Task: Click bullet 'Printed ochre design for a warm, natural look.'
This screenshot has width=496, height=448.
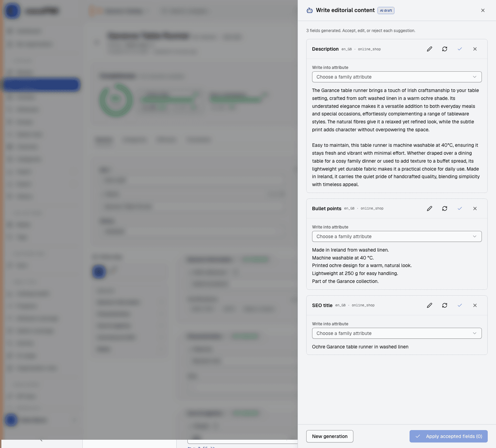Action: pyautogui.click(x=362, y=265)
